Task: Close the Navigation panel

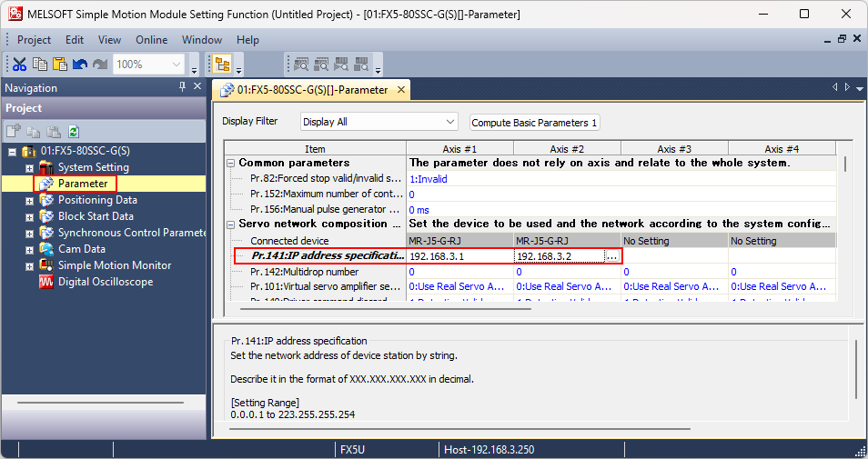Action: point(197,87)
